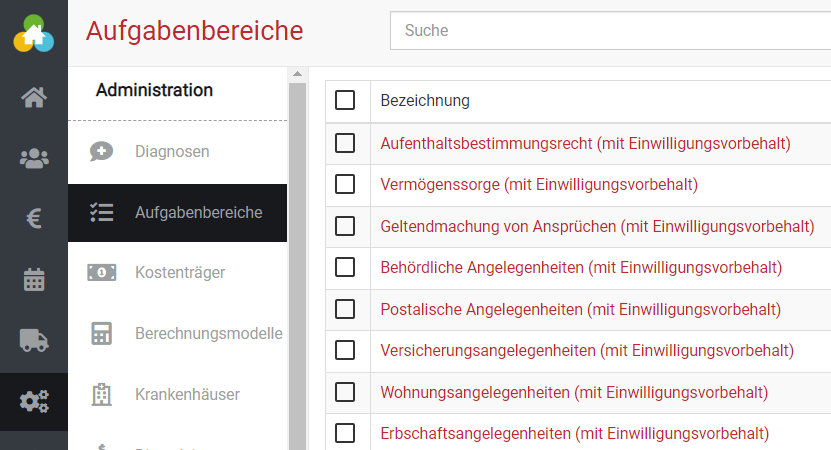831x450 pixels.
Task: Select Diagnosen in the Administration menu
Action: coord(172,152)
